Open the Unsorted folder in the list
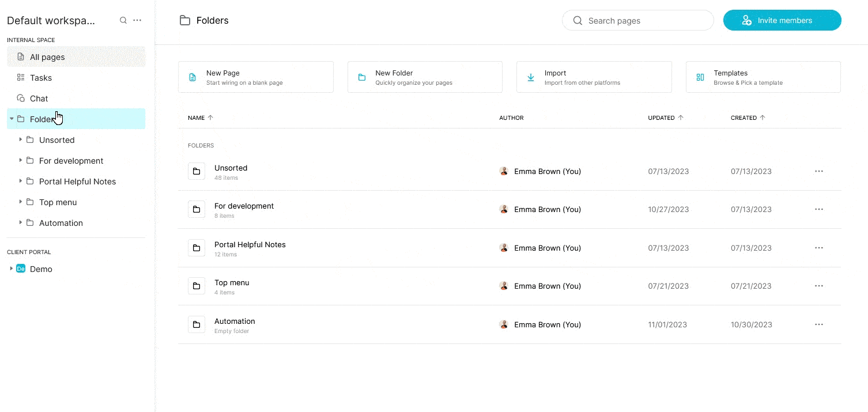 click(231, 168)
